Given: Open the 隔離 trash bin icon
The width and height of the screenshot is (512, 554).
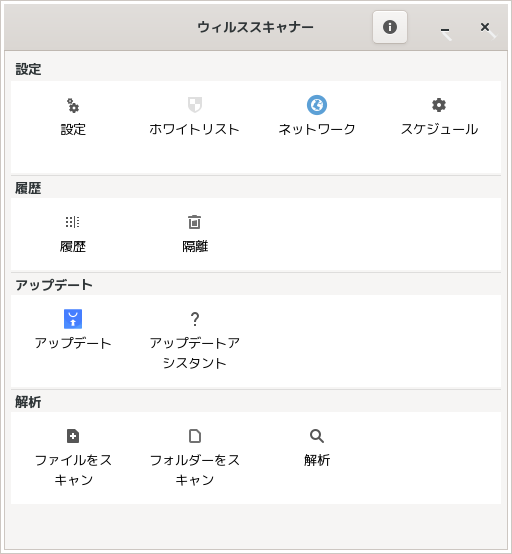Looking at the screenshot, I should point(194,222).
